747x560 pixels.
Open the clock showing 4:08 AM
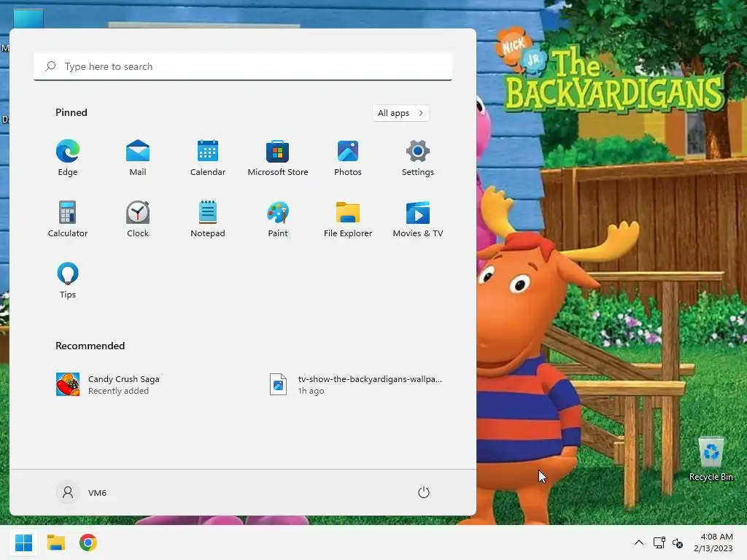713,542
